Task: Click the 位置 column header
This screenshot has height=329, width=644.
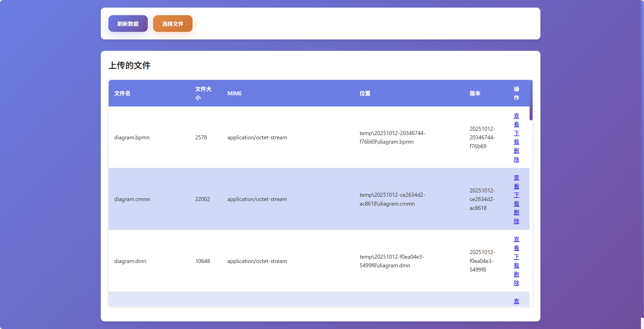Action: tap(365, 93)
